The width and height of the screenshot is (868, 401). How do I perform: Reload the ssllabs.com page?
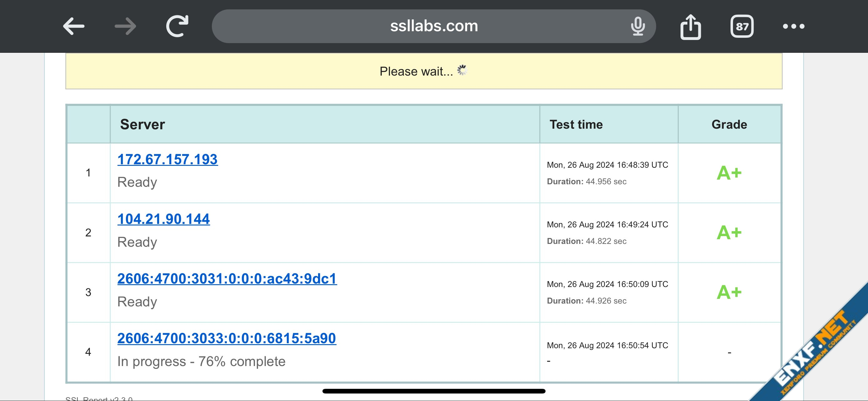tap(177, 26)
